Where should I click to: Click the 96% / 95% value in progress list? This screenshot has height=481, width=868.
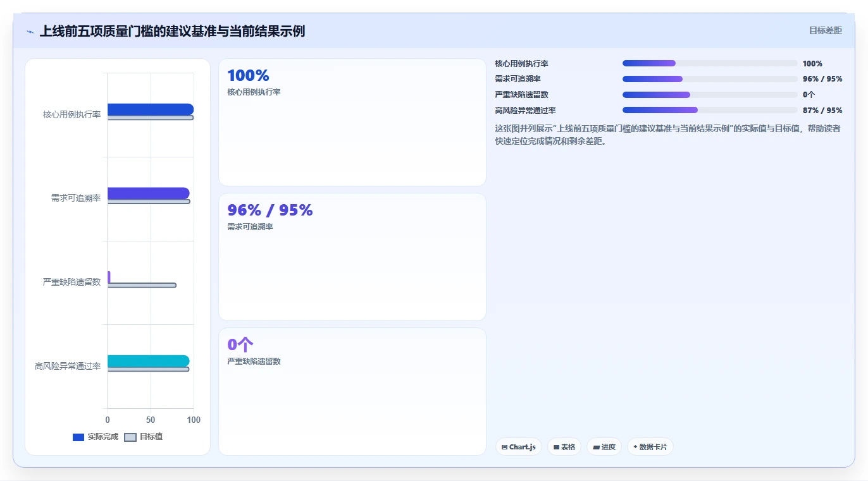[x=822, y=79]
